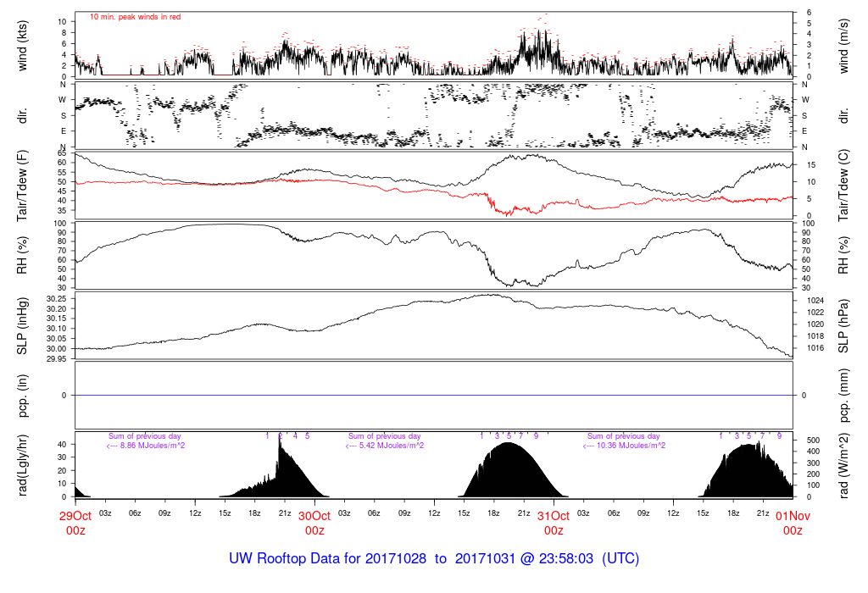Click the '1020' hPa tick value
Screen dimensions: 868x593
[815, 324]
